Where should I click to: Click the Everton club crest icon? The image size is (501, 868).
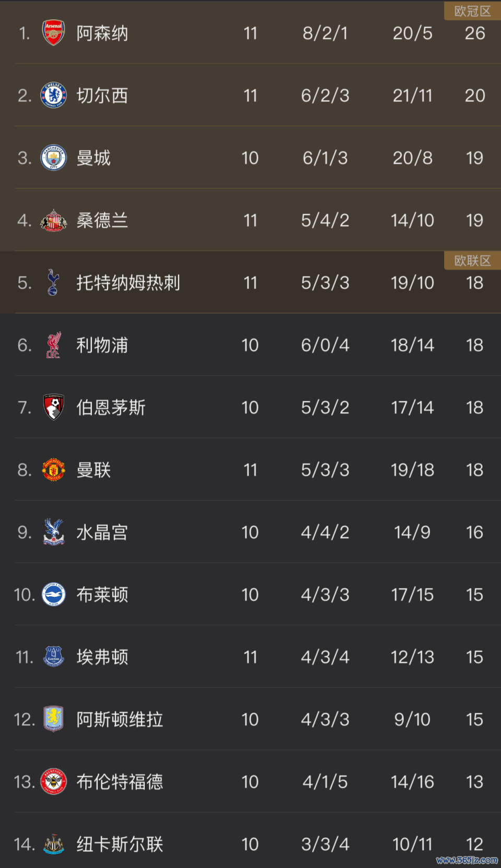[53, 657]
